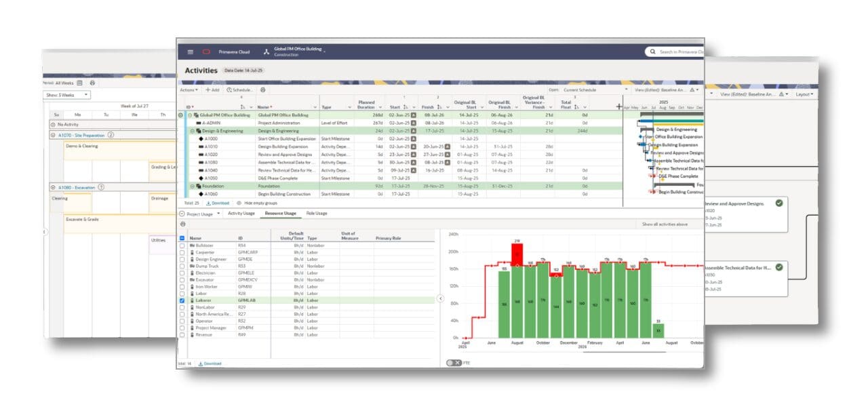This screenshot has height=411, width=868.
Task: Click the Search in Primavera Cloud field
Action: click(x=678, y=52)
